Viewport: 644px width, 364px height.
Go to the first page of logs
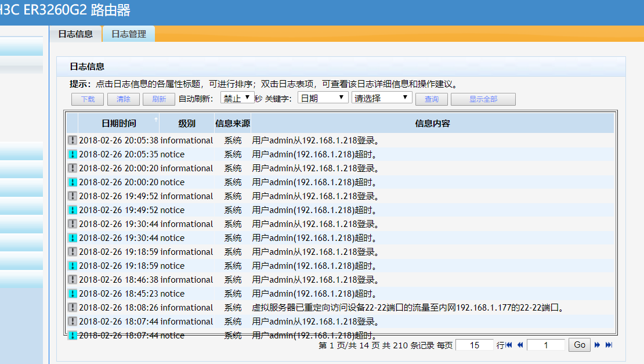(x=509, y=345)
